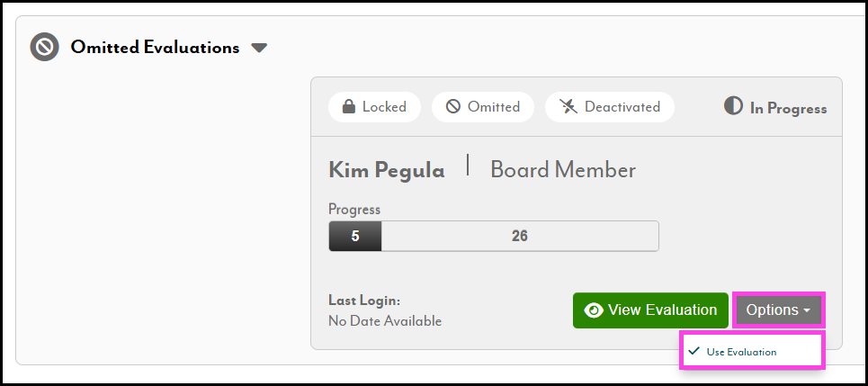Click the checkmark beside Use Evaluation

[x=694, y=351]
